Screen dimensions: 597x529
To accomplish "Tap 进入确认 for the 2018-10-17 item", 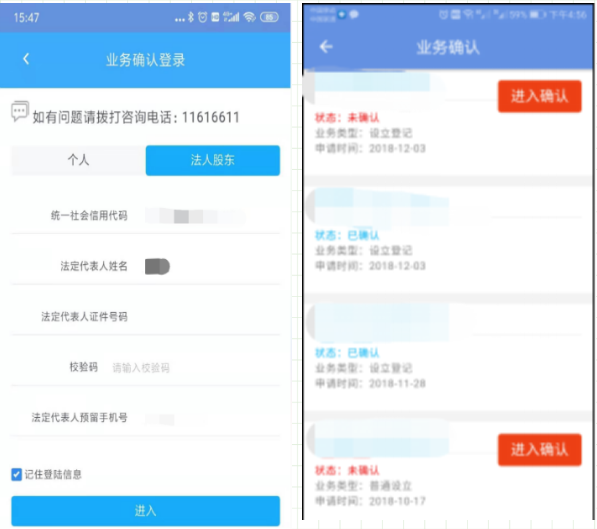I will (x=540, y=449).
